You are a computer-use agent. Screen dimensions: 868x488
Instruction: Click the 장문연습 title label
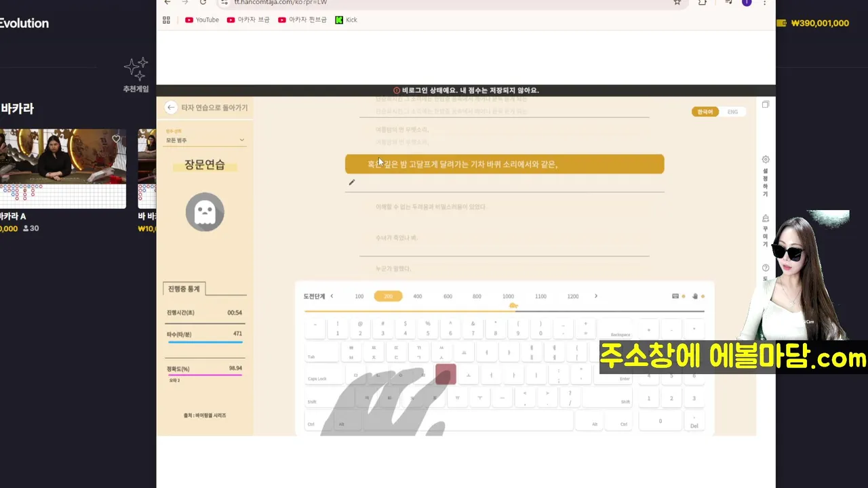(205, 165)
